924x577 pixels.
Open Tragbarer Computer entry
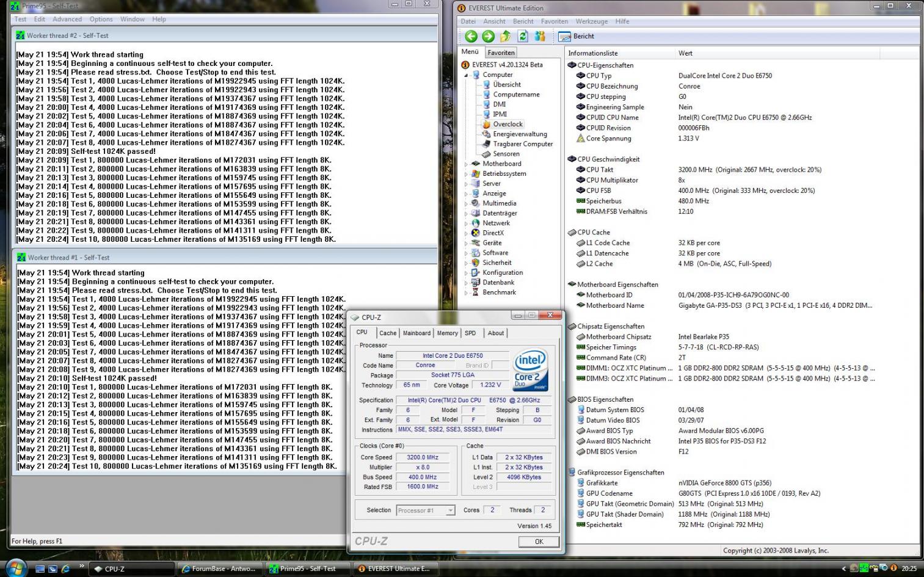point(523,144)
